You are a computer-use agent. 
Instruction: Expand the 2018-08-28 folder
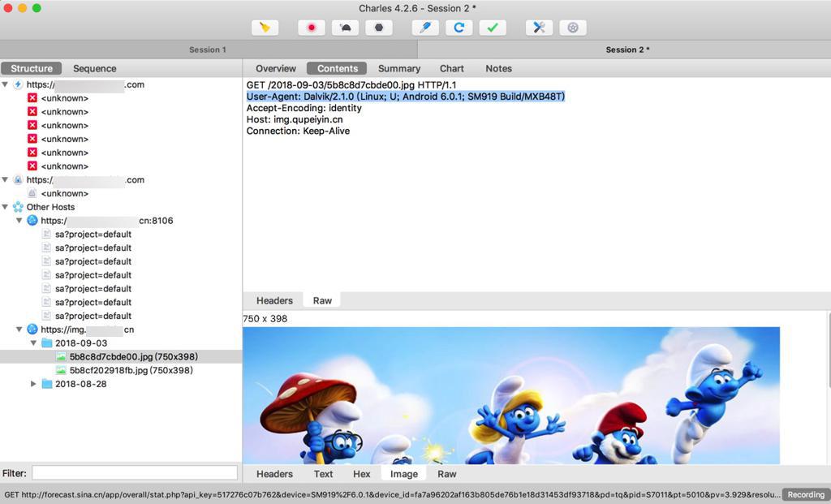tap(33, 384)
